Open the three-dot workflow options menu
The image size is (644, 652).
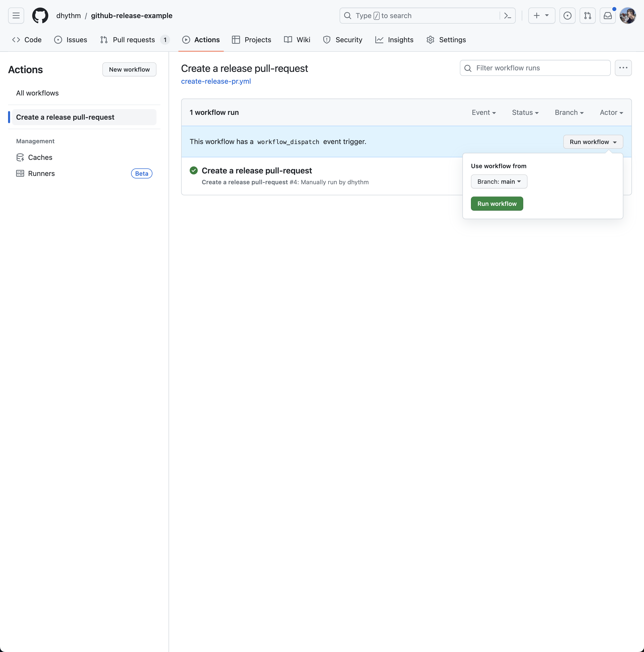click(x=623, y=68)
